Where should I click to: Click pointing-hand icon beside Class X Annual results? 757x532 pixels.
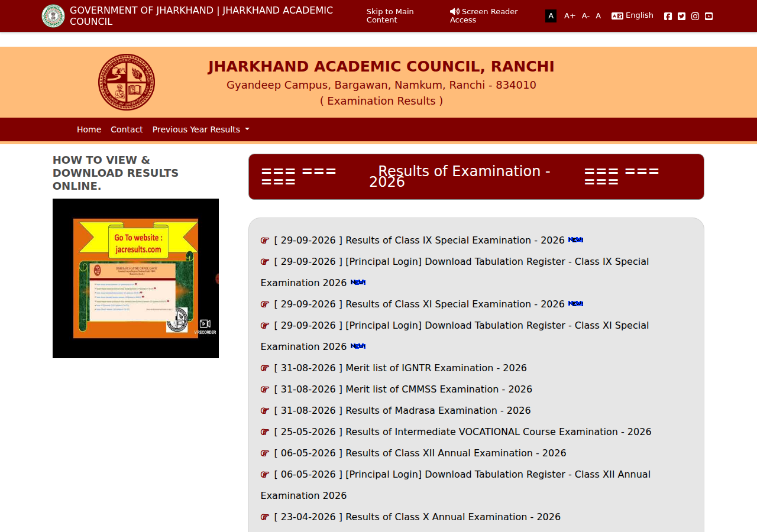click(265, 517)
